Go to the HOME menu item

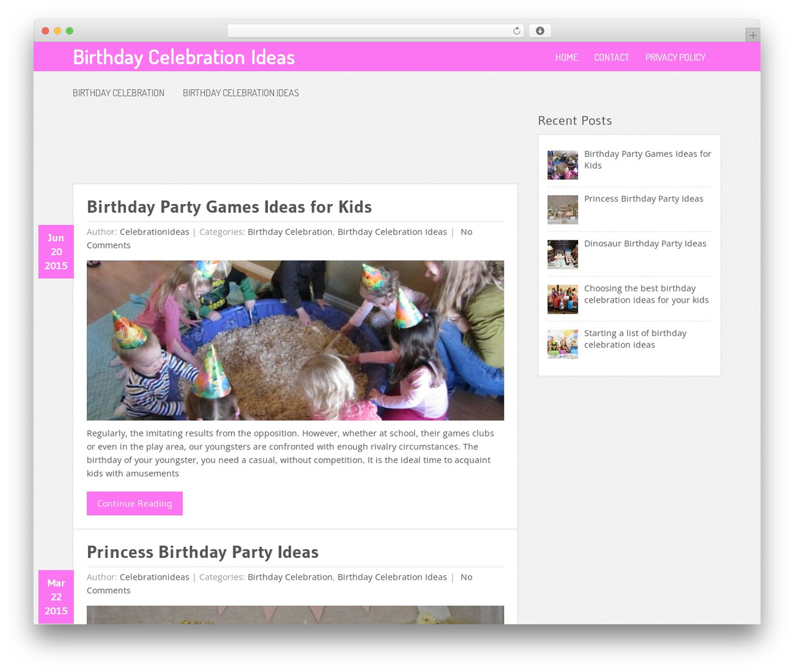pyautogui.click(x=566, y=57)
